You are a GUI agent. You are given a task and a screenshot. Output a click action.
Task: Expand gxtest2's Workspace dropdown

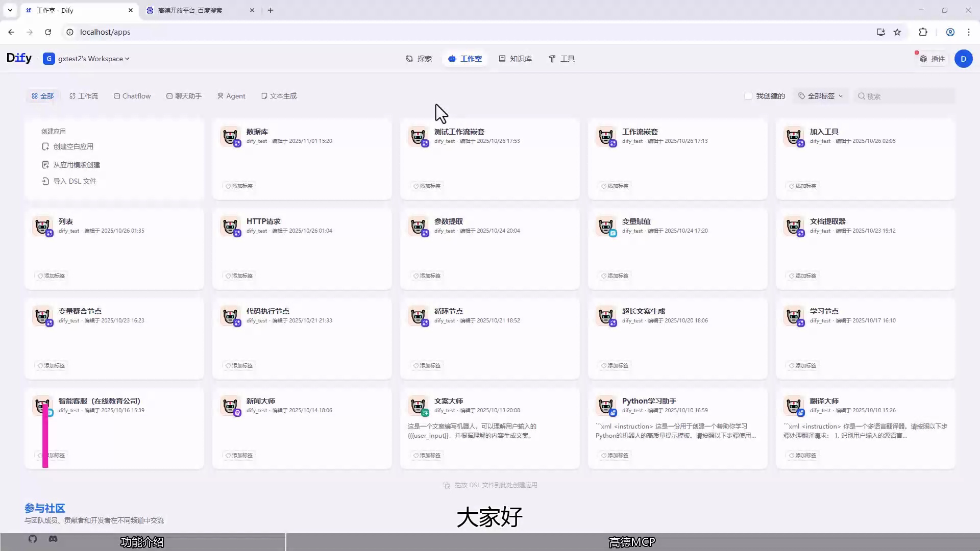click(86, 59)
